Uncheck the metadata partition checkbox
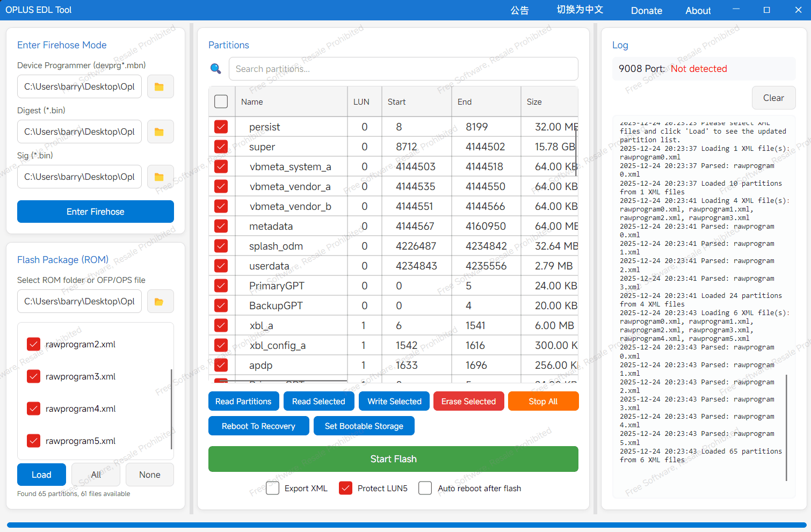The width and height of the screenshot is (811, 532). click(x=221, y=226)
